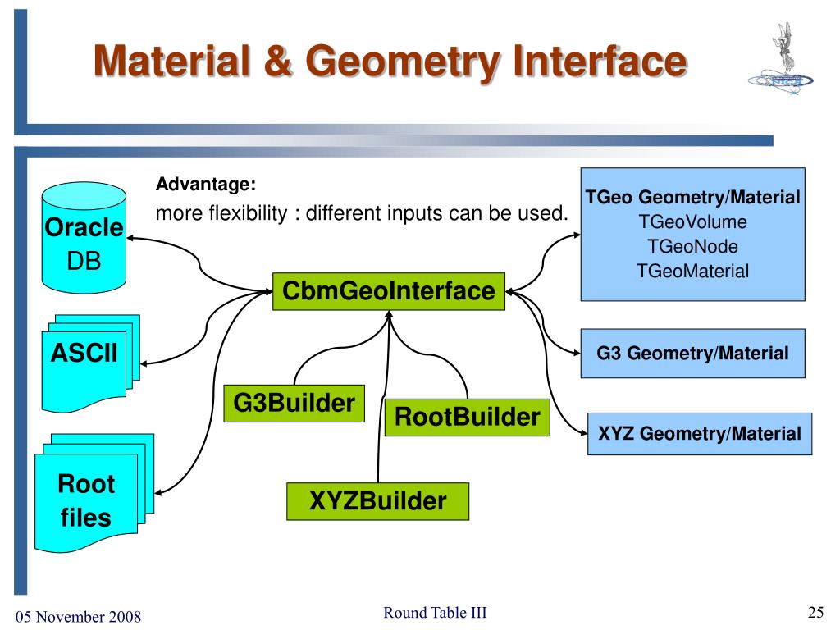Screen dimensions: 840x630
Task: Select the RootBuilder box
Action: [467, 418]
